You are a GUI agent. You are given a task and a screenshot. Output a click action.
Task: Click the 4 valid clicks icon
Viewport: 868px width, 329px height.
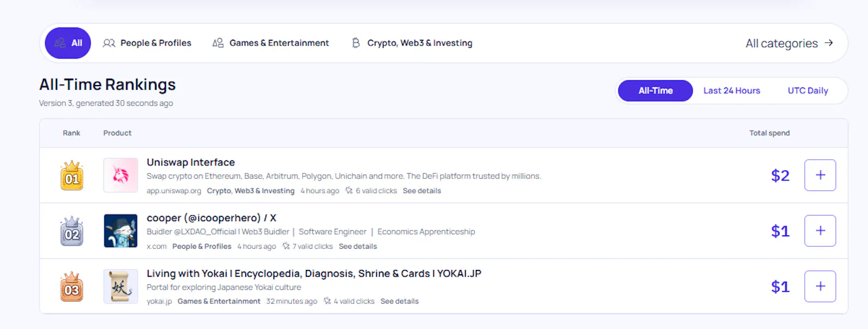pos(327,301)
